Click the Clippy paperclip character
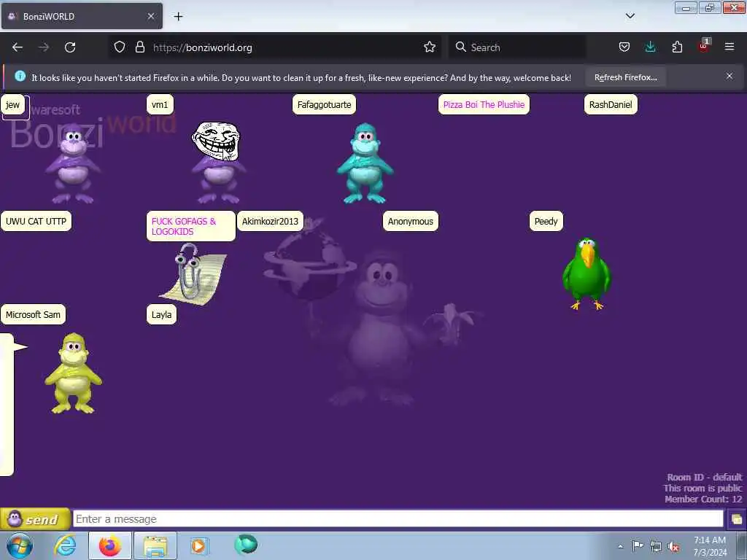The height and width of the screenshot is (560, 747). pyautogui.click(x=193, y=274)
